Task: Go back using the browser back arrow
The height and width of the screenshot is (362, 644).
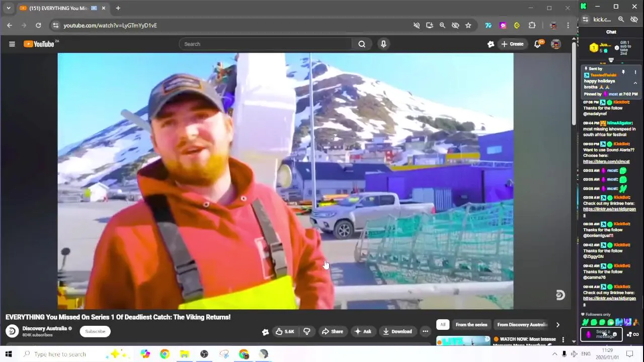Action: 10,25
